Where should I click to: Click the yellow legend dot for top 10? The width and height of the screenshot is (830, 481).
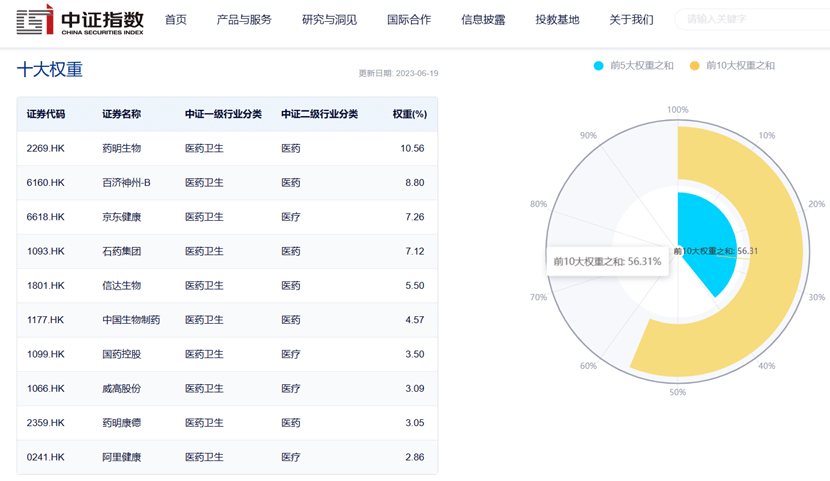pos(694,66)
